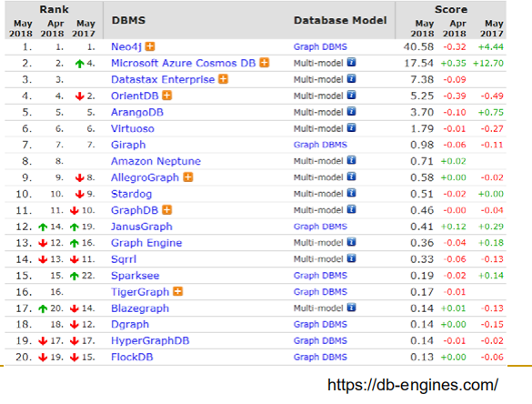
Task: Click the Multi-model info icon in Datastax Enterprise row
Action: pos(352,79)
